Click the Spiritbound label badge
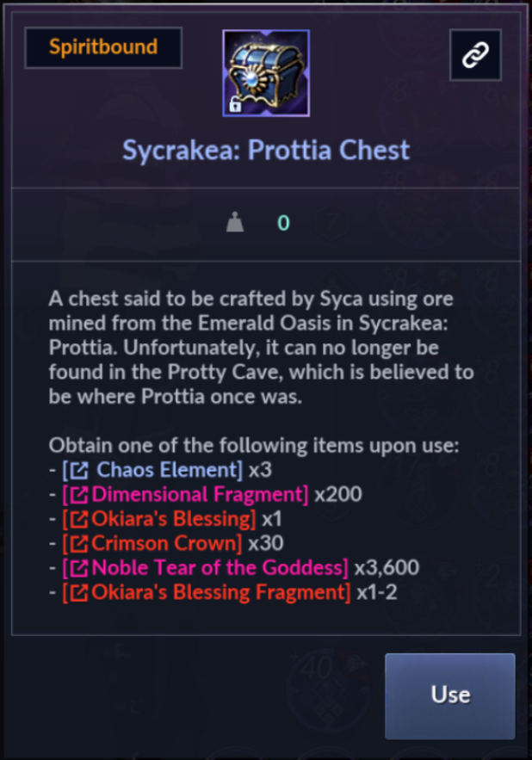The height and width of the screenshot is (760, 532). pyautogui.click(x=103, y=47)
